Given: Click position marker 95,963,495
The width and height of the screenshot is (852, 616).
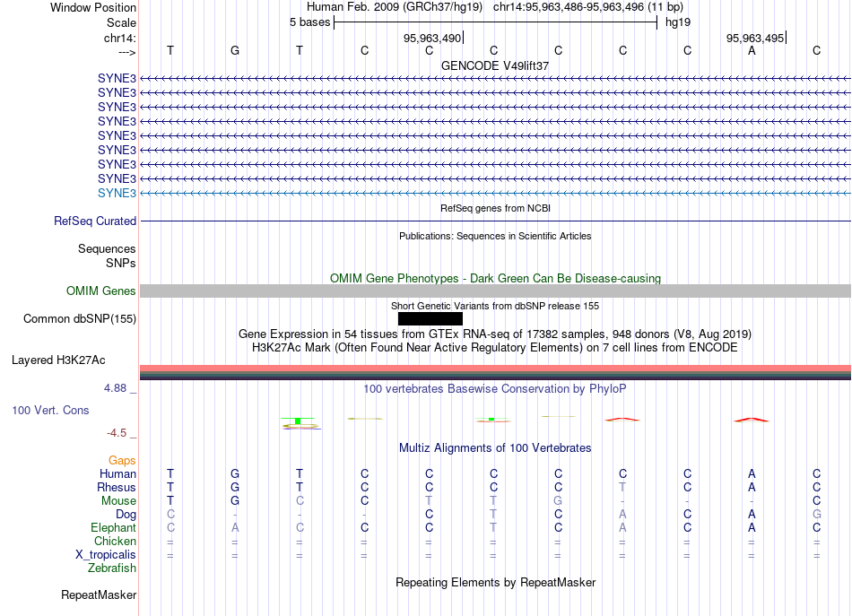Looking at the screenshot, I should click(x=755, y=38).
